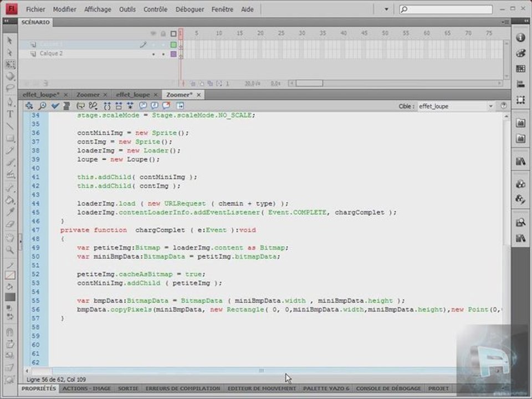Screen dimensions: 532x399
Task: Open the Swatches grid panel icon
Action: (521, 69)
